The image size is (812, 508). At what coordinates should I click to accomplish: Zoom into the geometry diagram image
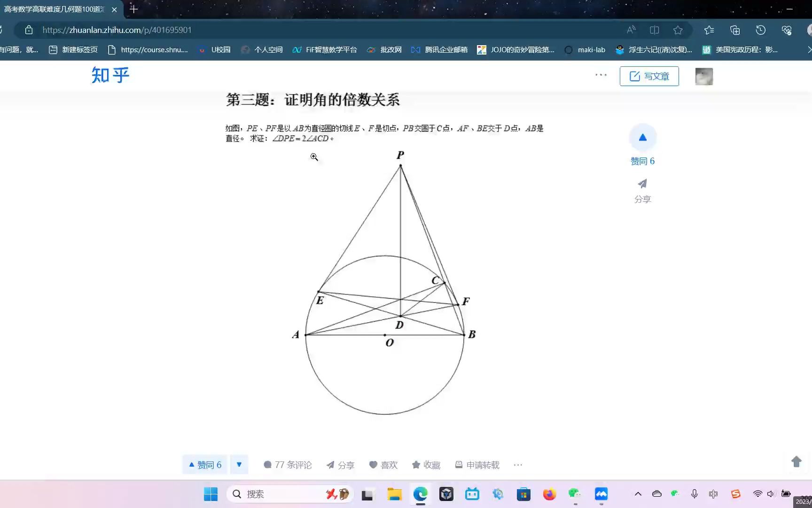pyautogui.click(x=385, y=282)
